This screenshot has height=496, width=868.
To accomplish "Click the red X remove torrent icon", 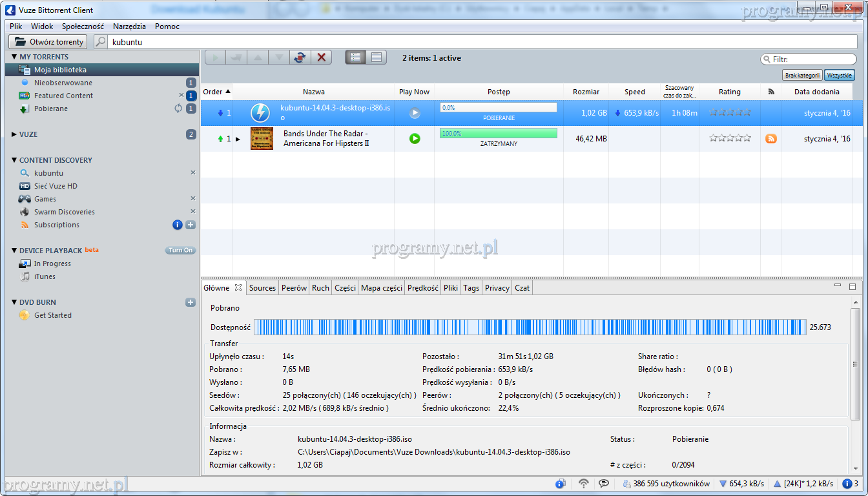I will (x=321, y=57).
